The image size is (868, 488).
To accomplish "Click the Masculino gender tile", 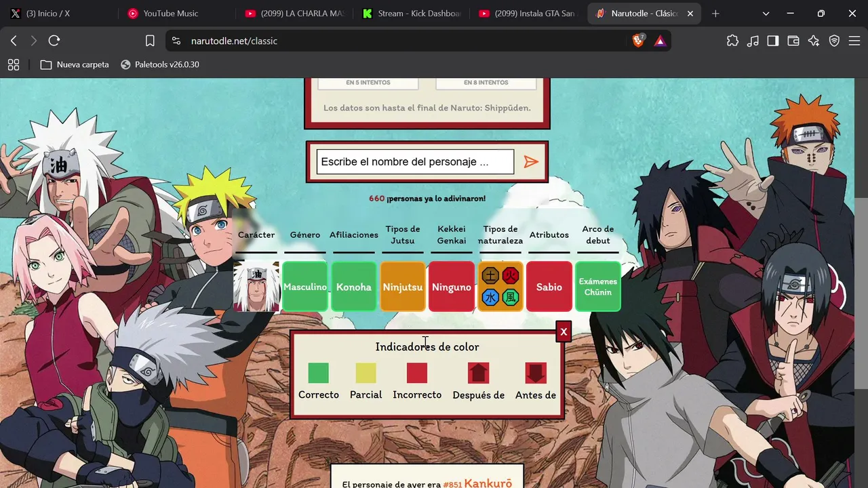I will (305, 287).
